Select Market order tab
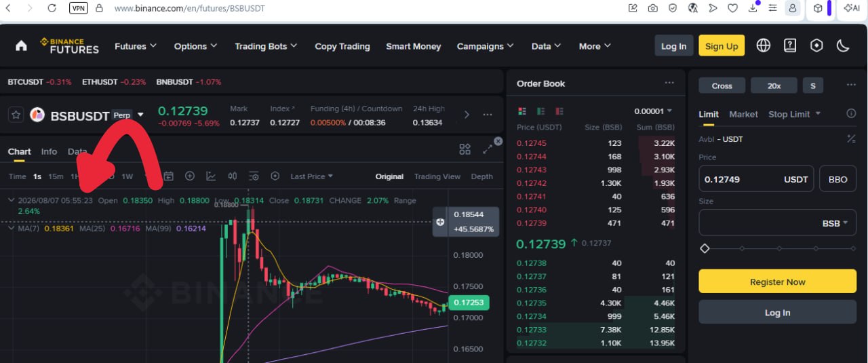The height and width of the screenshot is (363, 868). (743, 114)
